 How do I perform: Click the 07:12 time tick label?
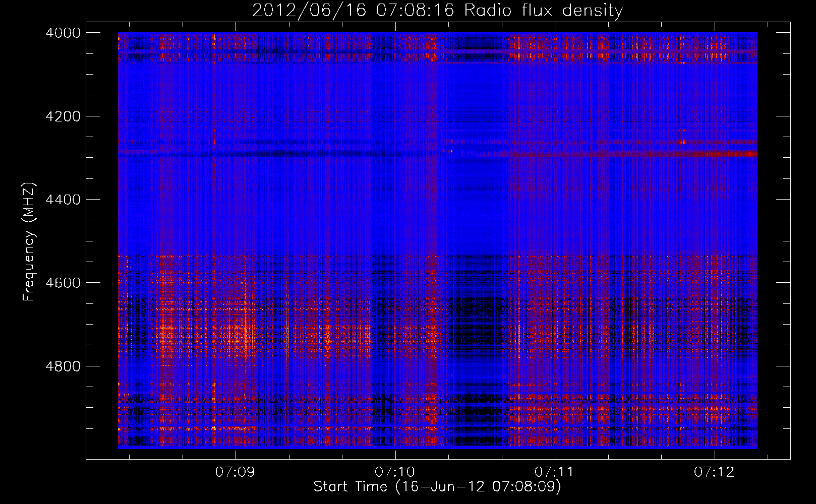[714, 472]
